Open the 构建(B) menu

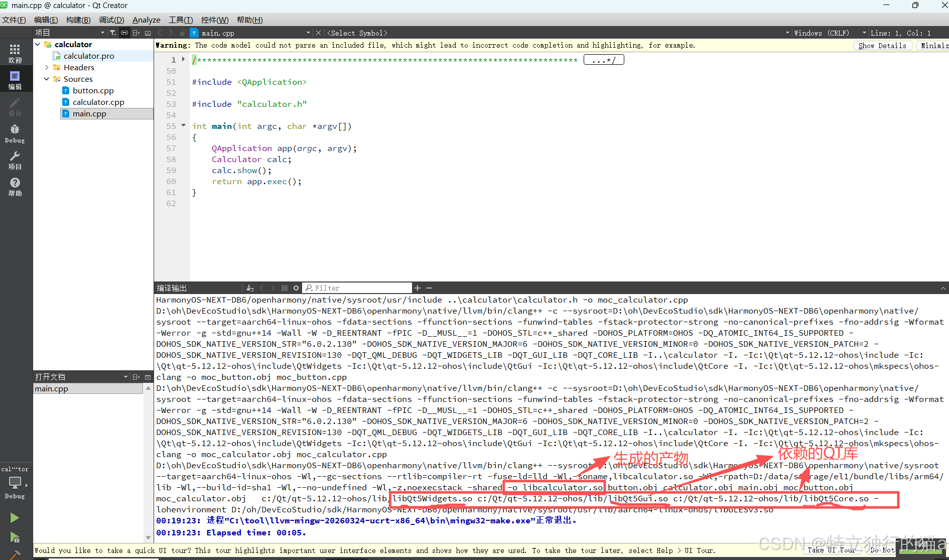click(78, 20)
